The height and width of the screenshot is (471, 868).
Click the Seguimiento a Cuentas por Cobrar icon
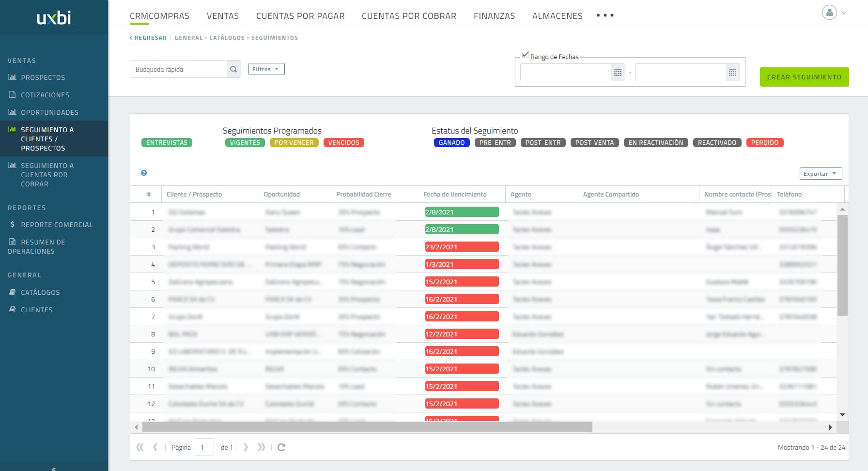coord(13,165)
